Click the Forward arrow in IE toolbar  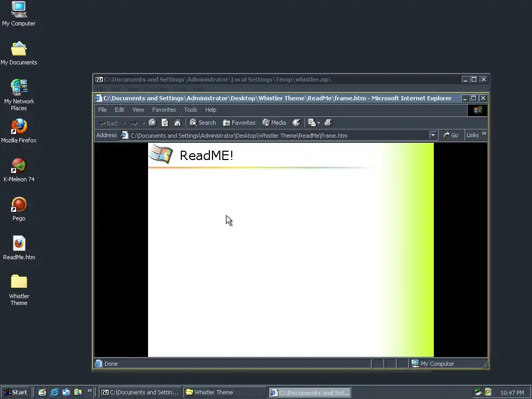pyautogui.click(x=134, y=123)
